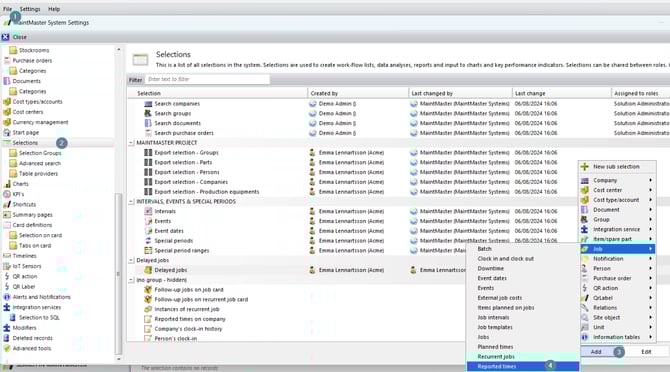The width and height of the screenshot is (670, 372).
Task: Click the Delayed jobs row icon
Action: pyautogui.click(x=148, y=270)
